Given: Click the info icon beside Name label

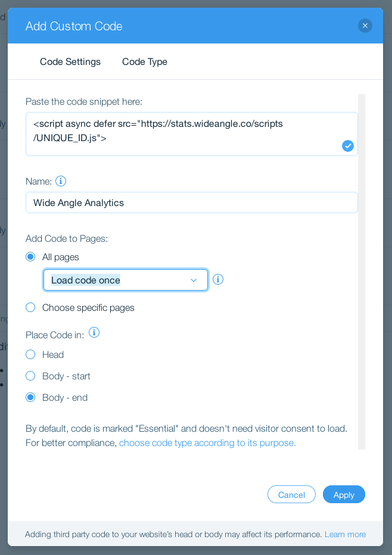Looking at the screenshot, I should click(x=61, y=181).
